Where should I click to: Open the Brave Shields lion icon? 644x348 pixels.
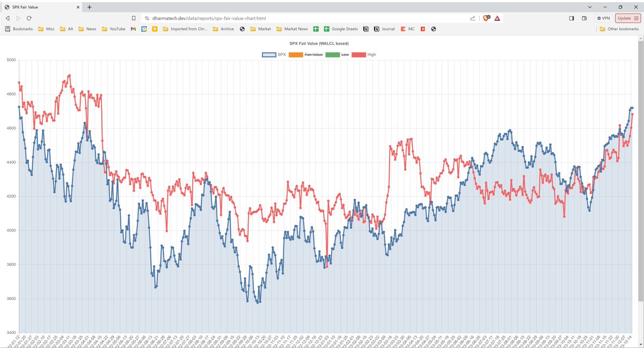[487, 18]
